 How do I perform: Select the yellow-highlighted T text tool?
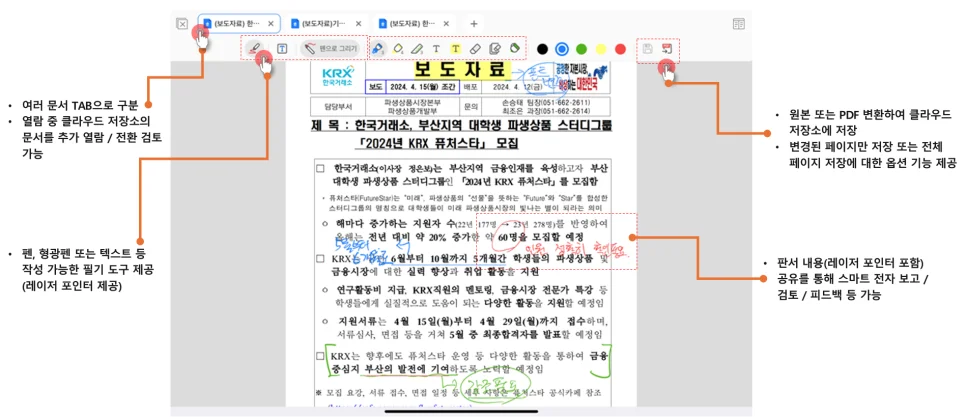455,48
